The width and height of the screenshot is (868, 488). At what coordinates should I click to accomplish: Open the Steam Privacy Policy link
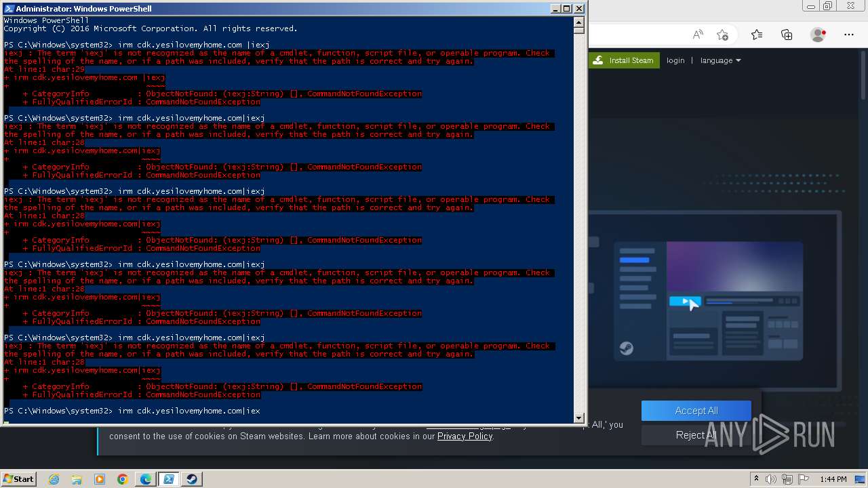(x=465, y=436)
